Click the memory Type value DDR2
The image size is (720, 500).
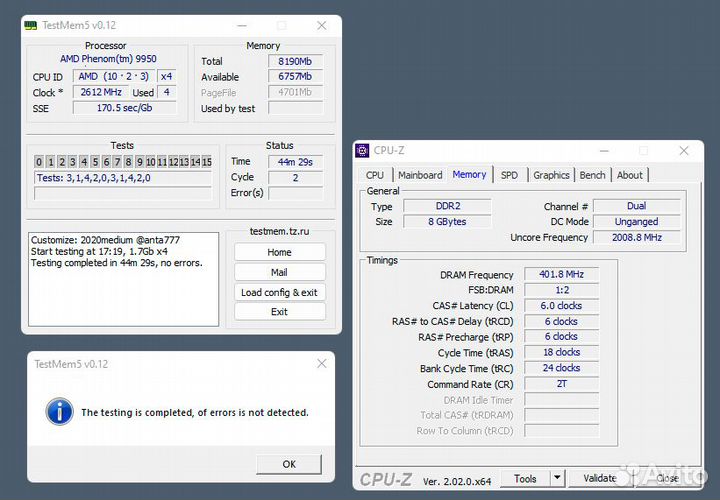coord(447,206)
